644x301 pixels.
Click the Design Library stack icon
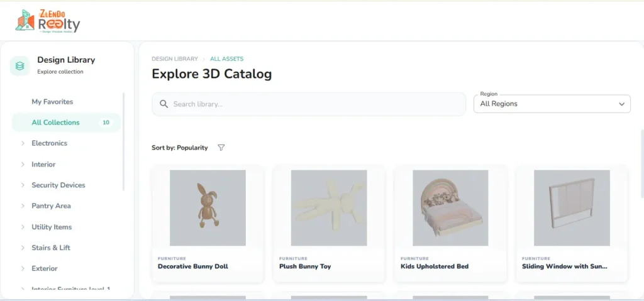click(x=19, y=66)
